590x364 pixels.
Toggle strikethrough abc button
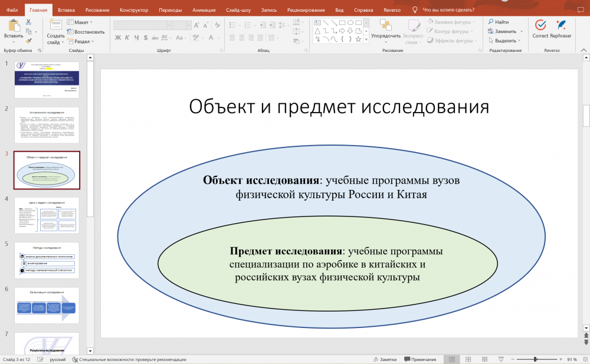coord(155,38)
